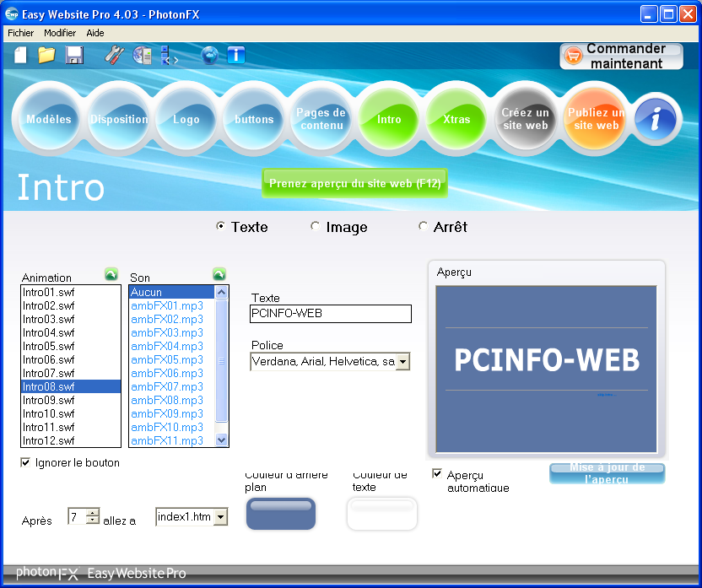Image resolution: width=702 pixels, height=588 pixels.
Task: Click the Texte input field with PCINFO-WEB
Action: tap(331, 314)
